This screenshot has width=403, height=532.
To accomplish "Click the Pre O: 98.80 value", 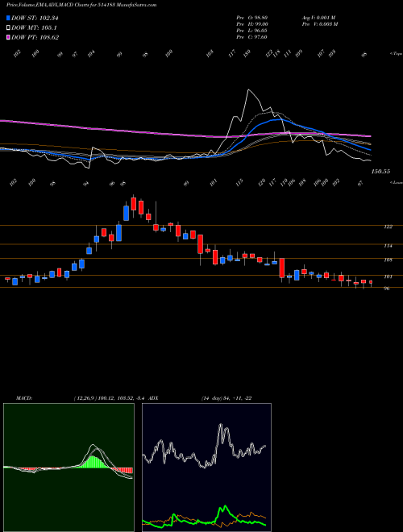I will [252, 17].
